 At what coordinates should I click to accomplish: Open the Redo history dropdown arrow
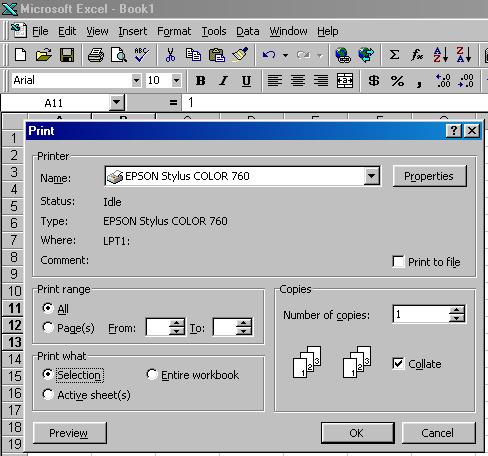coord(320,55)
